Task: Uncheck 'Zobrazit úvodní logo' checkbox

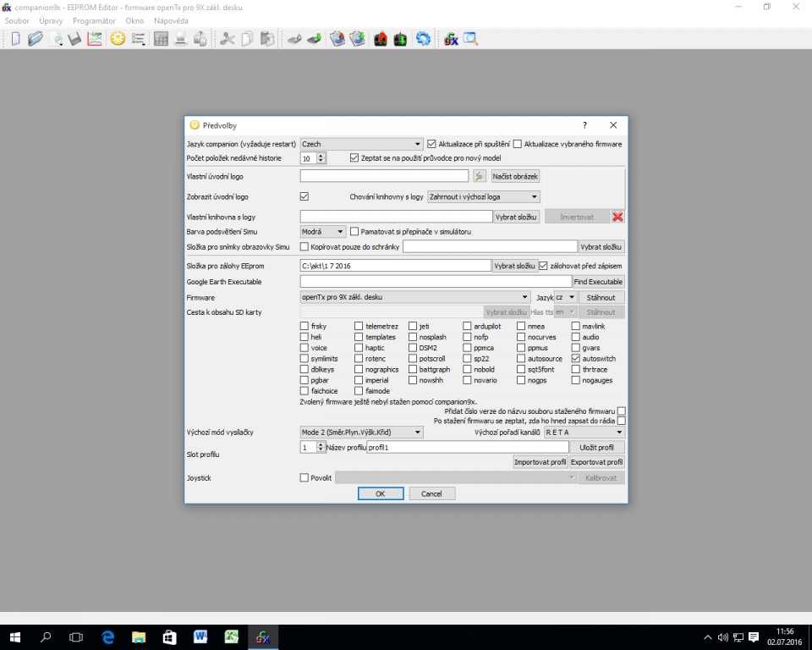Action: click(x=304, y=196)
